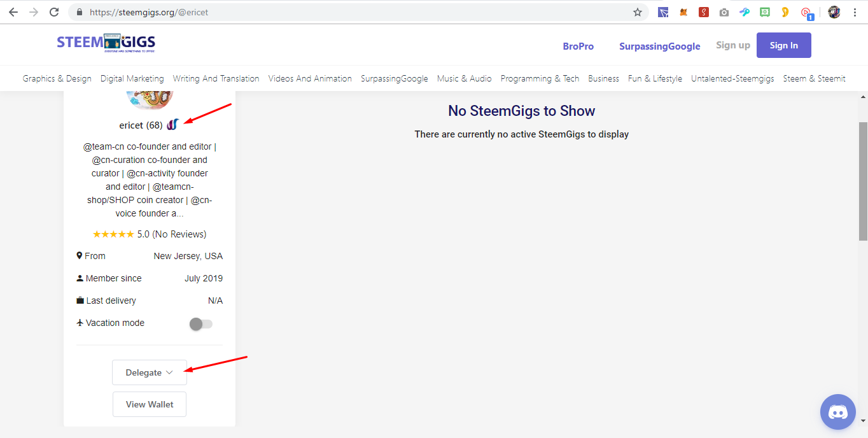868x438 pixels.
Task: Open SurpassingGoogle in the header
Action: (x=660, y=46)
